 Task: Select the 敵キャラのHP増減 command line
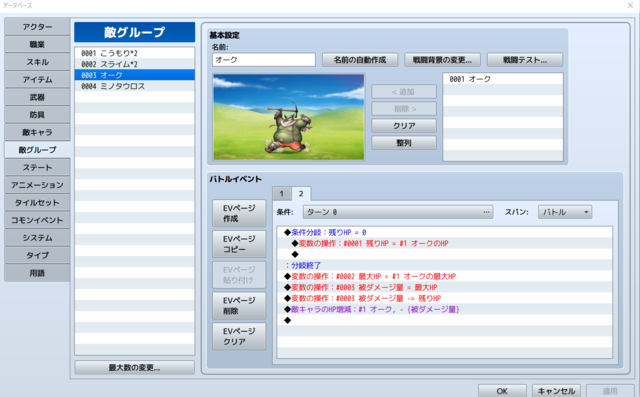[445, 310]
